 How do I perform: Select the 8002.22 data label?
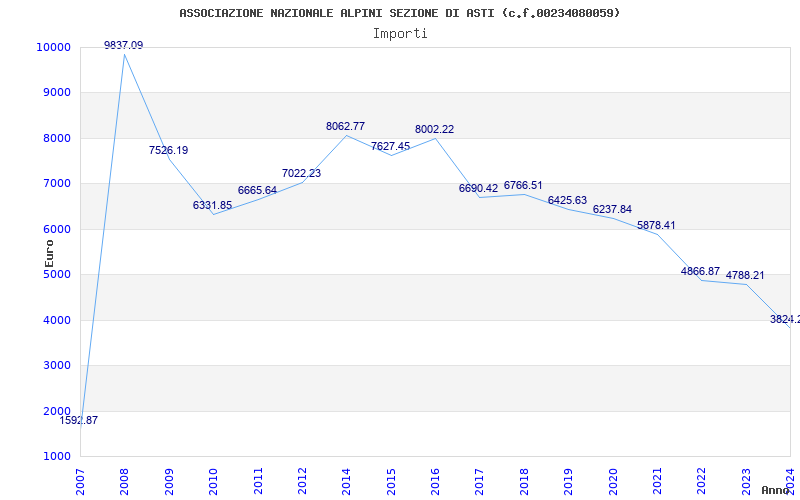click(x=434, y=130)
